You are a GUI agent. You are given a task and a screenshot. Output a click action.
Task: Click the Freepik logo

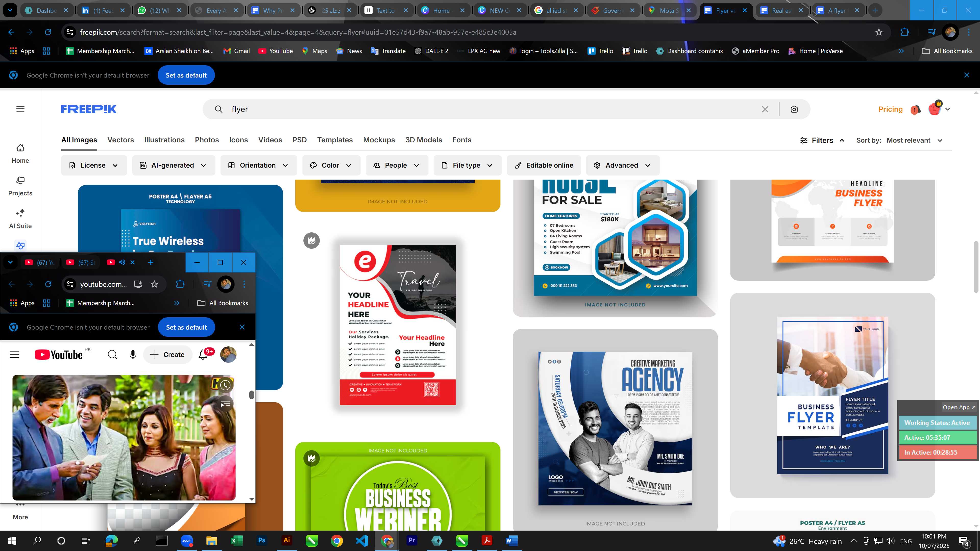click(89, 109)
